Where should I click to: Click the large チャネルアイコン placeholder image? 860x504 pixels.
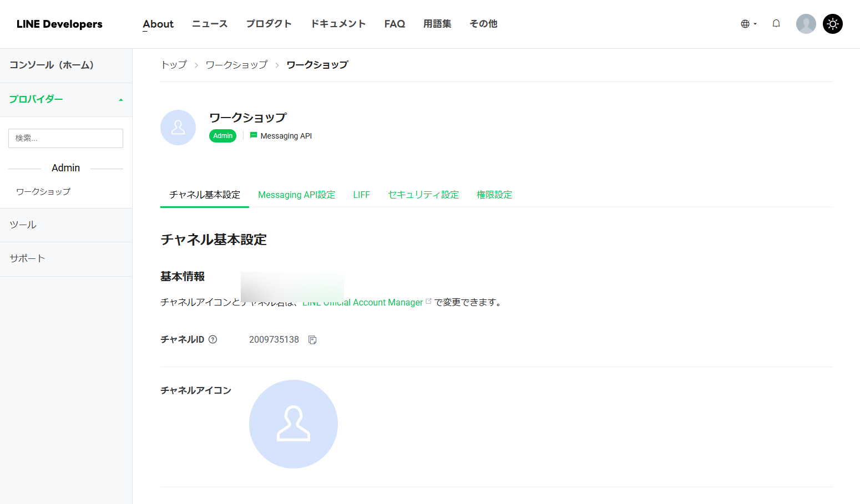click(x=294, y=424)
